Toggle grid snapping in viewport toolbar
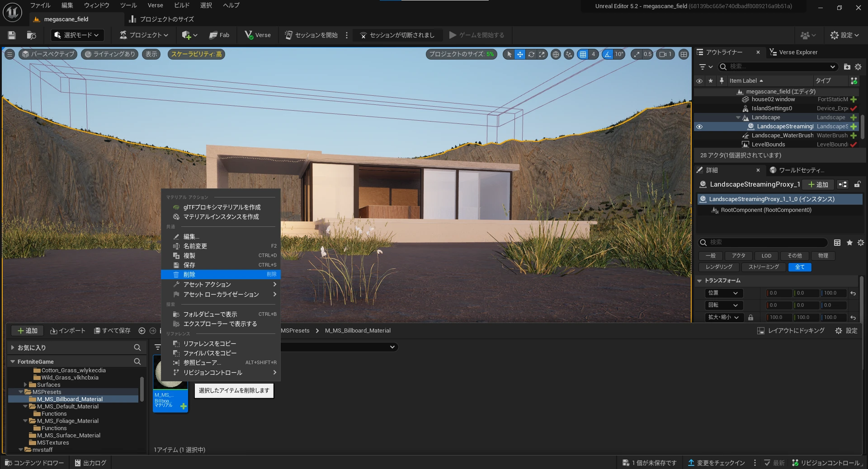This screenshot has height=469, width=868. [583, 54]
